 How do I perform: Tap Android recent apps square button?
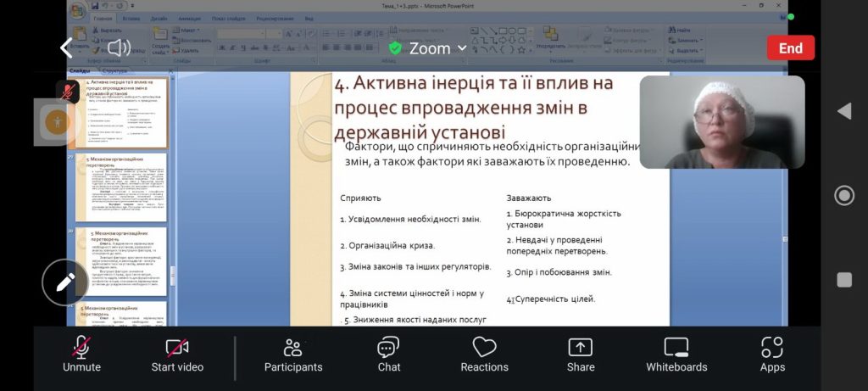pos(843,280)
